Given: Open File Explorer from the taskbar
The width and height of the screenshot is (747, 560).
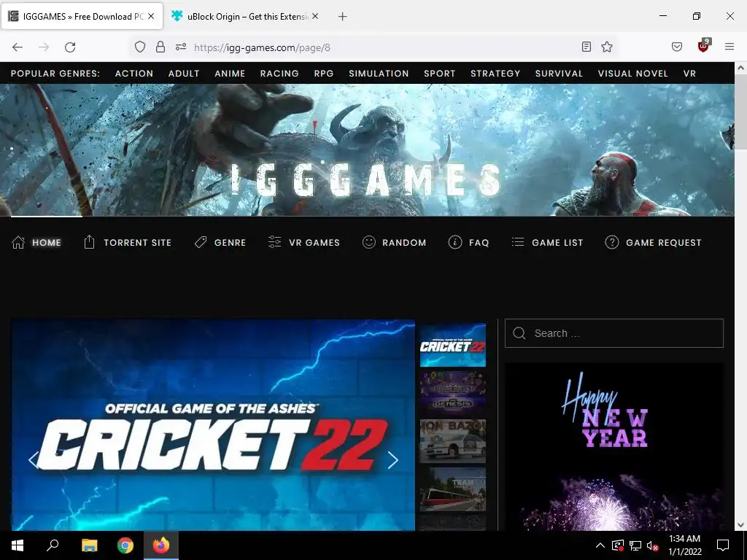Looking at the screenshot, I should click(89, 545).
